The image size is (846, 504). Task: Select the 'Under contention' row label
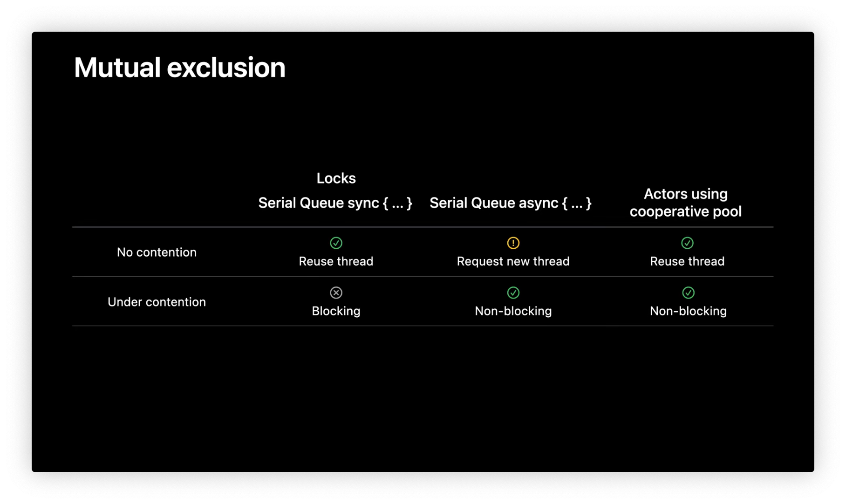pyautogui.click(x=157, y=302)
